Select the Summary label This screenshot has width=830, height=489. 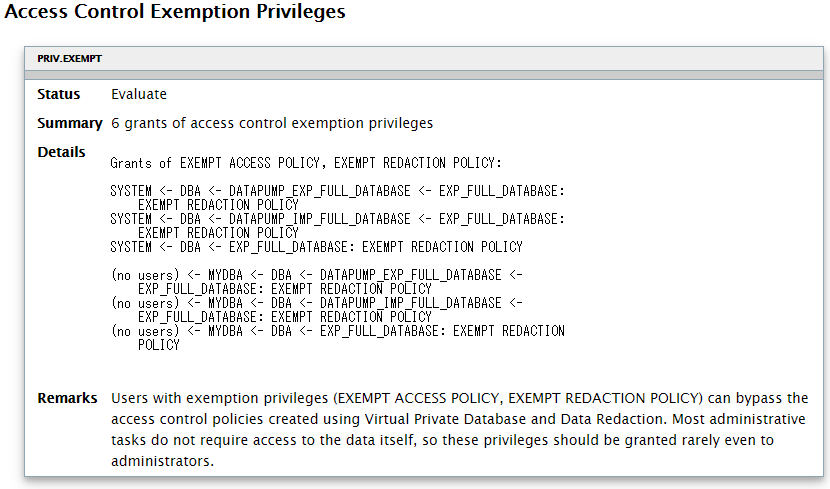click(x=70, y=123)
